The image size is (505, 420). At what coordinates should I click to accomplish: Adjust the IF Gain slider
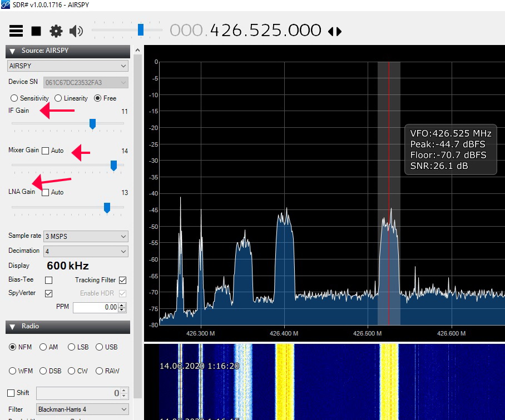(x=92, y=124)
